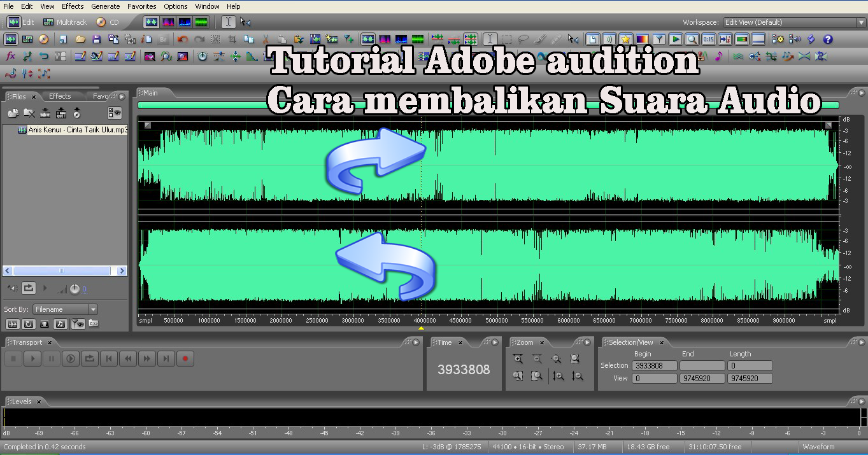Open the Effects menu

pyautogui.click(x=73, y=6)
